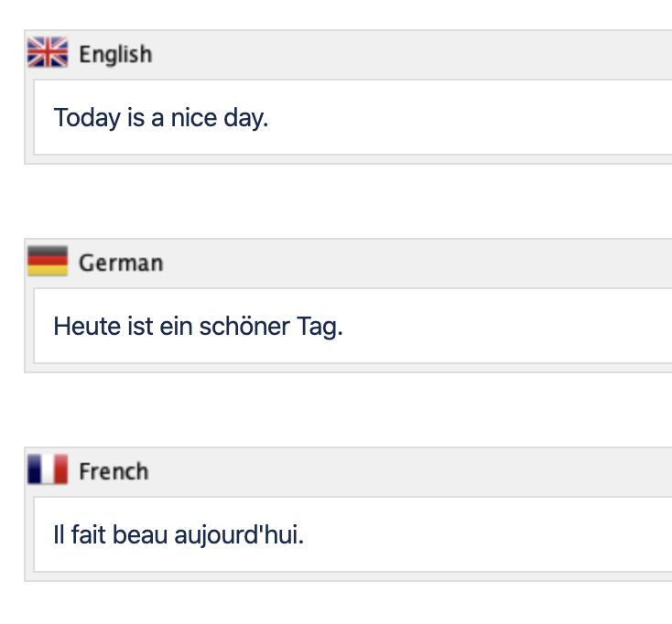
Task: Click the French flag icon
Action: coord(48,470)
